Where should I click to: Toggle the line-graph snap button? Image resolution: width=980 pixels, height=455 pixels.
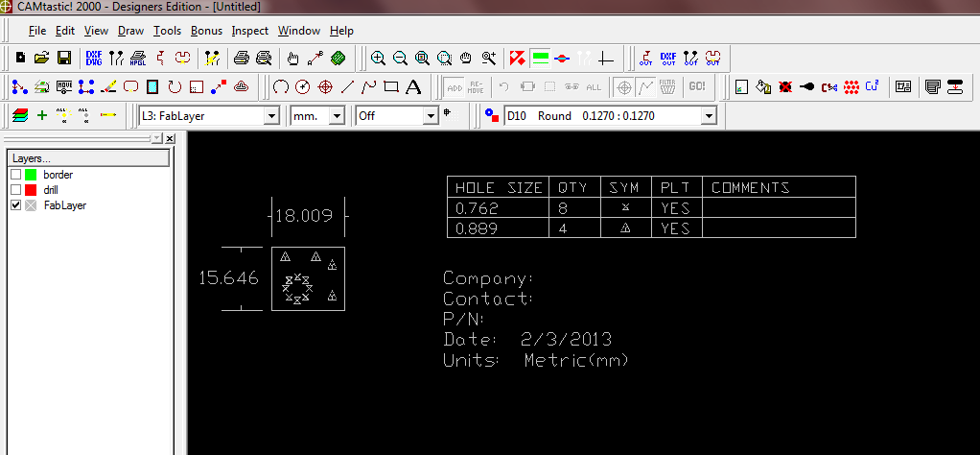coord(645,87)
